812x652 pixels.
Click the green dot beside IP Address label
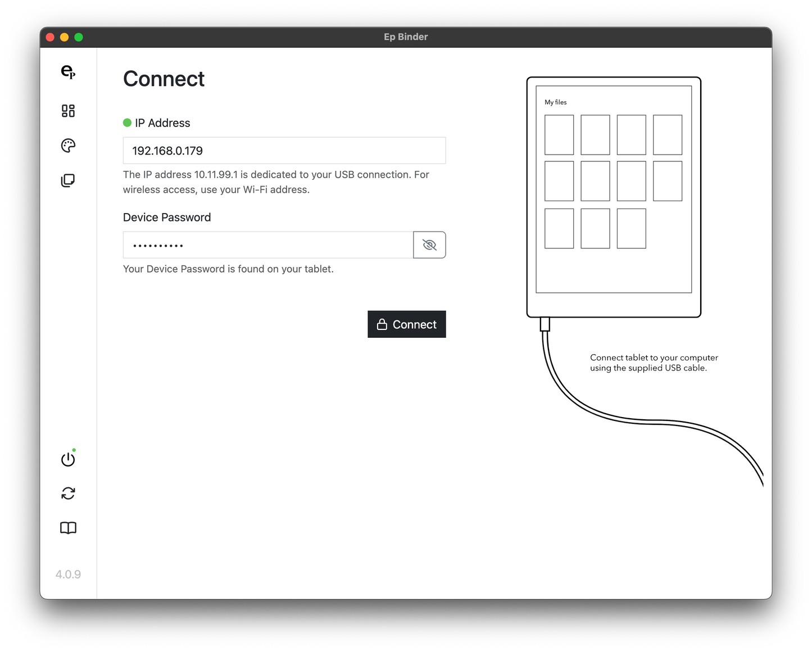pos(127,123)
